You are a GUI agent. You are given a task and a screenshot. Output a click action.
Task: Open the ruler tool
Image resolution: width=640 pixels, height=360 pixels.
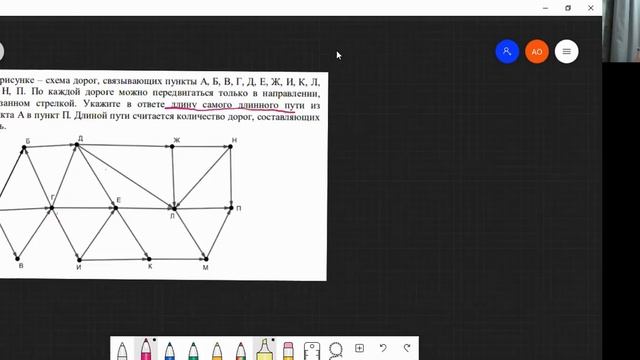312,351
